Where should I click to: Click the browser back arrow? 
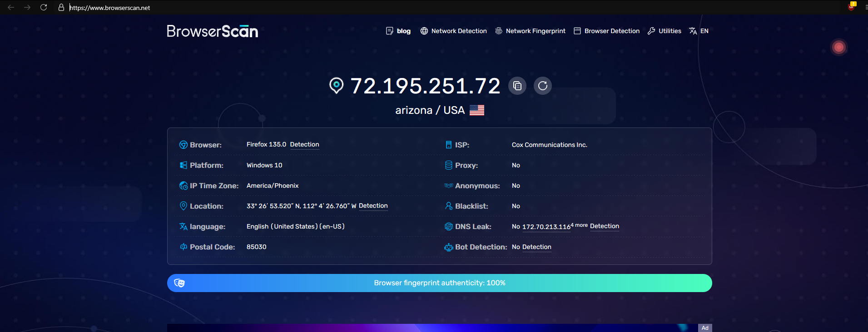tap(11, 7)
